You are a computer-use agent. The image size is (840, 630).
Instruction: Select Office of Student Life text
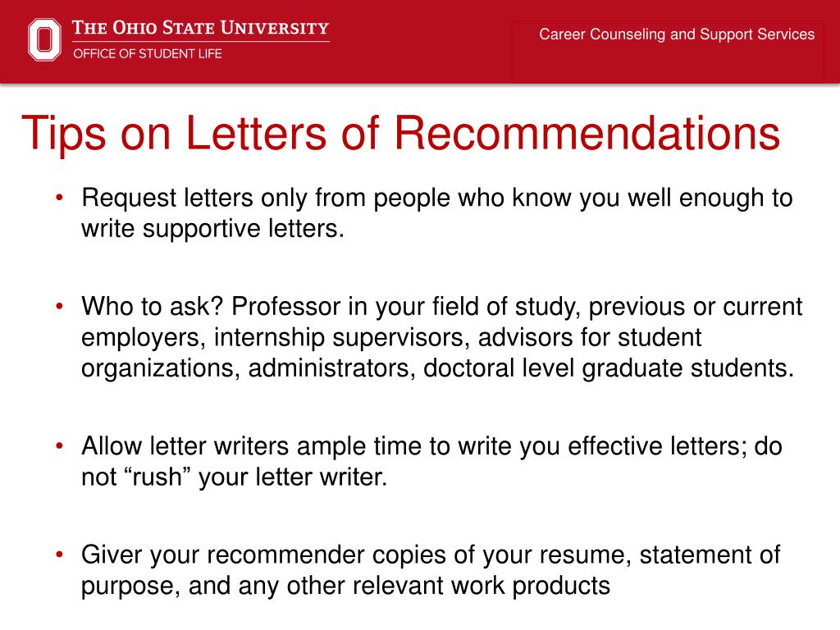(x=148, y=53)
